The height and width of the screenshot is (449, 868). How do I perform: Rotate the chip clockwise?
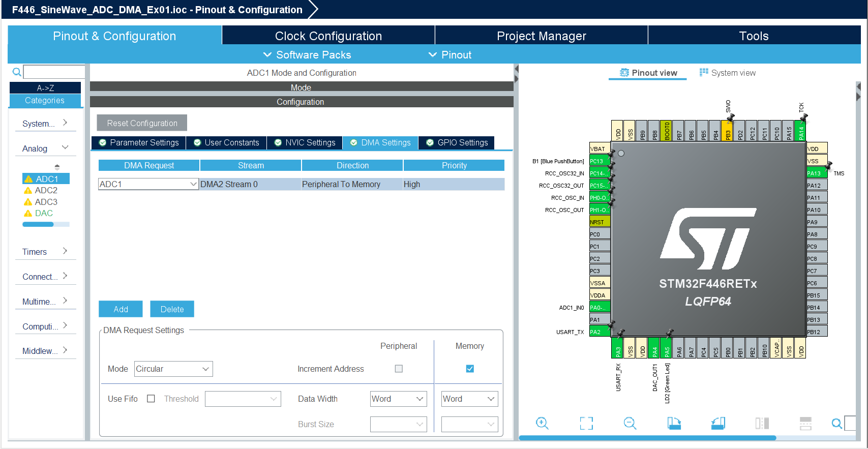pyautogui.click(x=674, y=423)
